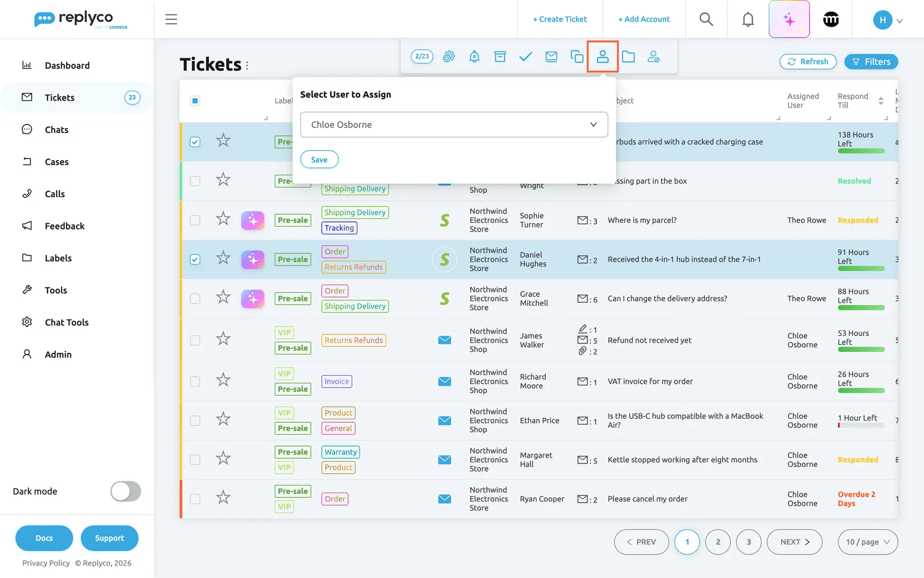
Task: Click the black round 'm' logo in header
Action: tap(831, 20)
